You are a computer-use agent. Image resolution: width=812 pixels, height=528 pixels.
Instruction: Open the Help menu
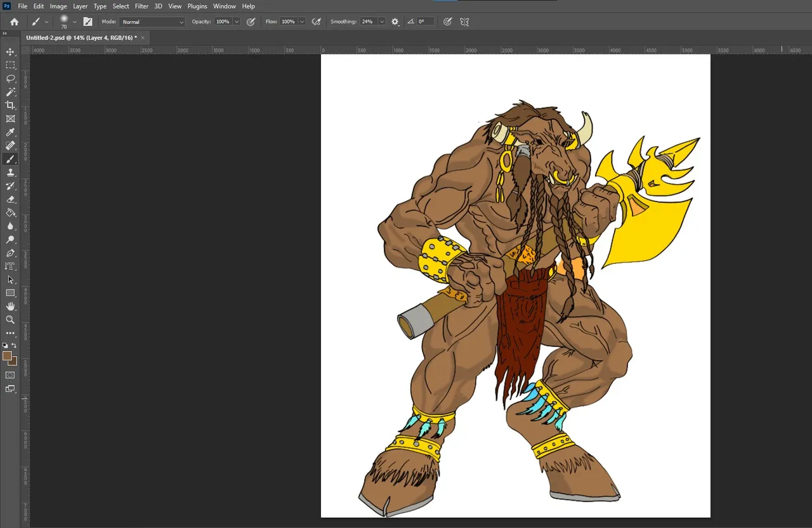(x=249, y=6)
